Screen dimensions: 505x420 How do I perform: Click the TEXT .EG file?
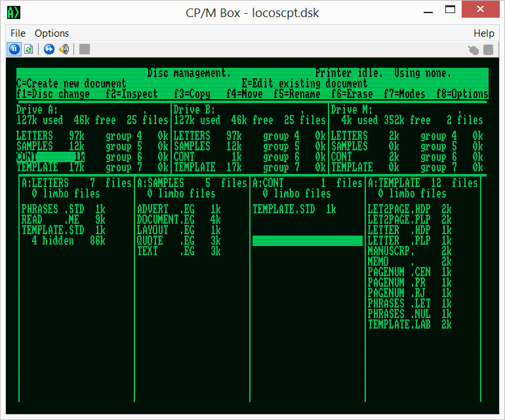click(x=179, y=252)
